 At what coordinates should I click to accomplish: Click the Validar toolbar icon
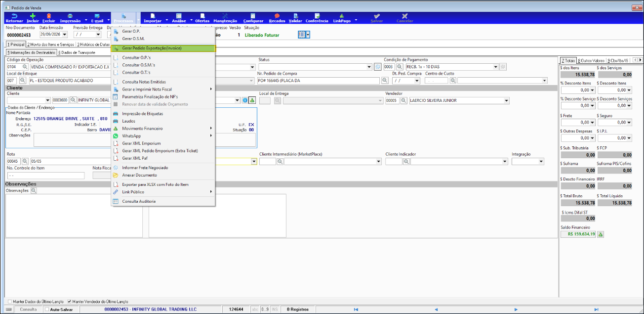(295, 18)
